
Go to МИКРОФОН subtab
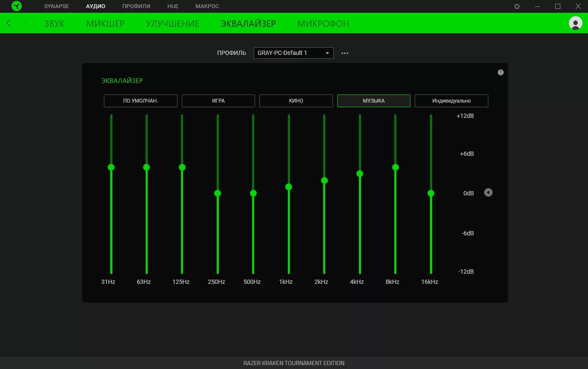pos(323,23)
